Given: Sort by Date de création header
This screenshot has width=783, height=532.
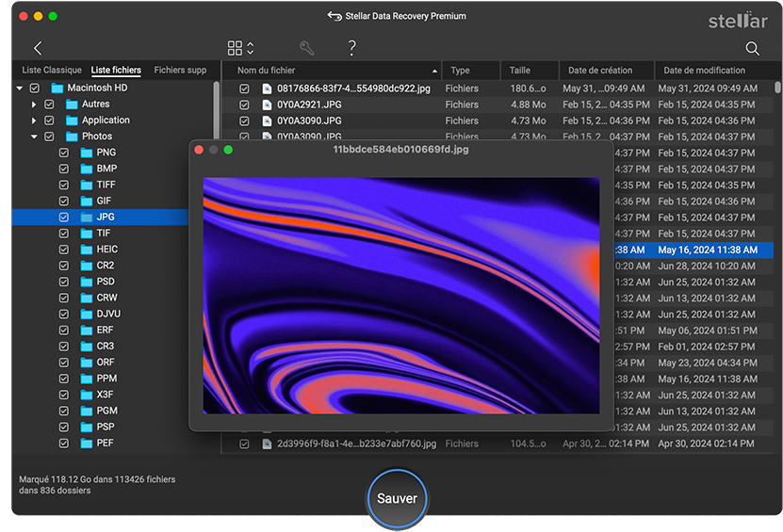Looking at the screenshot, I should click(607, 71).
